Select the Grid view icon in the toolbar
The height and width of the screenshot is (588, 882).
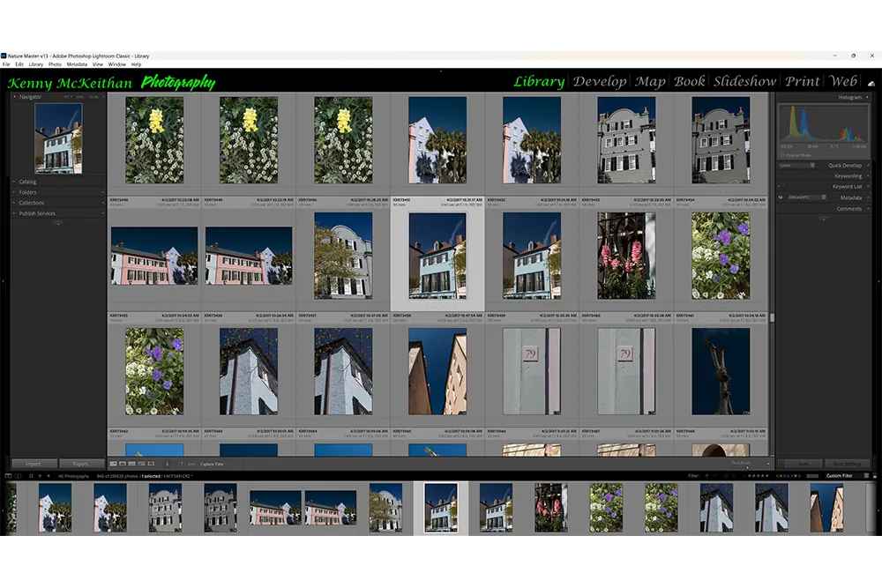pyautogui.click(x=113, y=463)
